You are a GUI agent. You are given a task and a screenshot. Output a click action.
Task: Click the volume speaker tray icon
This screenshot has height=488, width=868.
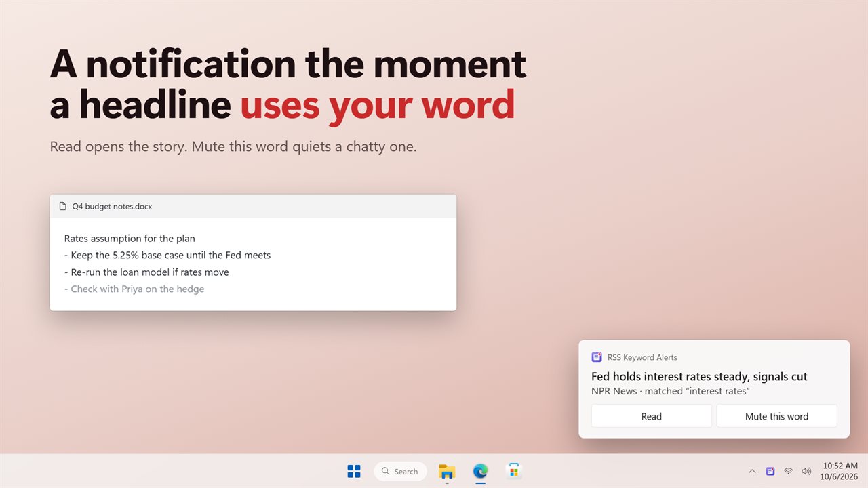click(806, 471)
